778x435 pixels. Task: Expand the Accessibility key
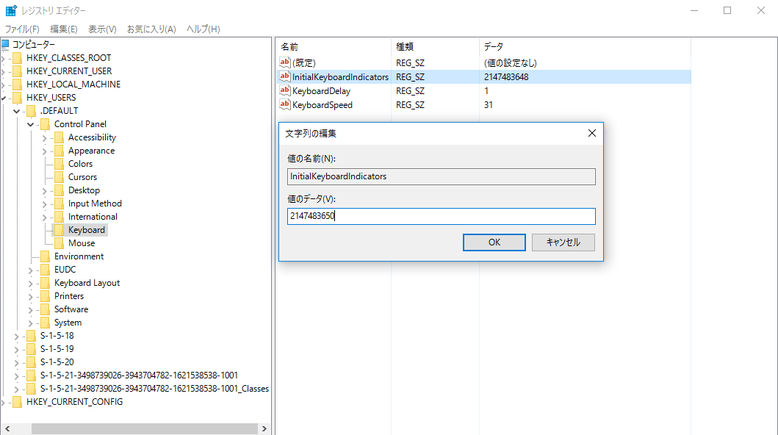click(x=45, y=138)
